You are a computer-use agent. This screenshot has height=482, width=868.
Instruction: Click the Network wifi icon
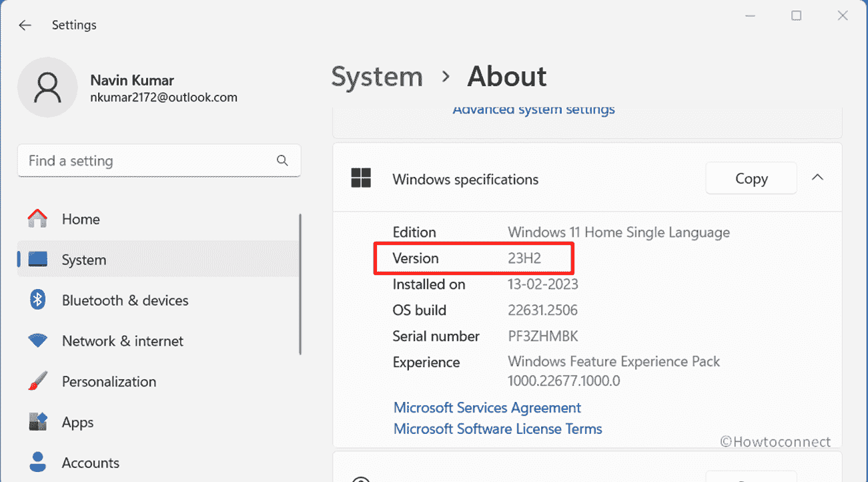click(38, 340)
